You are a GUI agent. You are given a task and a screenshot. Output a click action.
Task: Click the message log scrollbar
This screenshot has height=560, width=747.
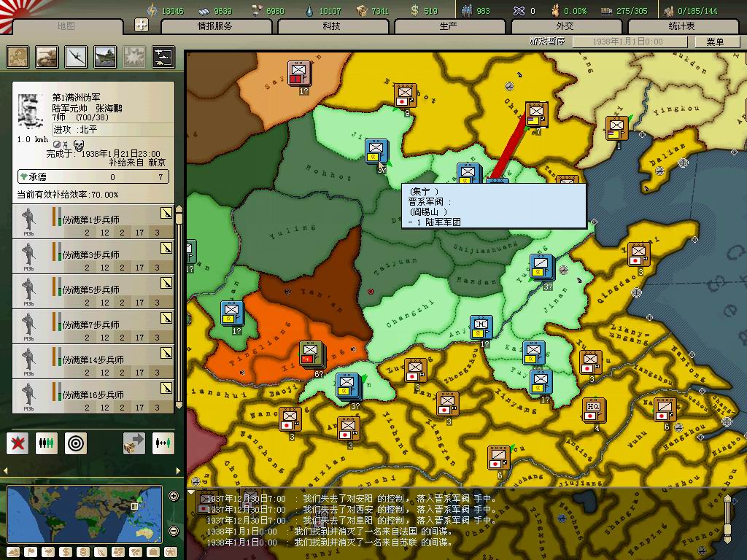coord(727,519)
